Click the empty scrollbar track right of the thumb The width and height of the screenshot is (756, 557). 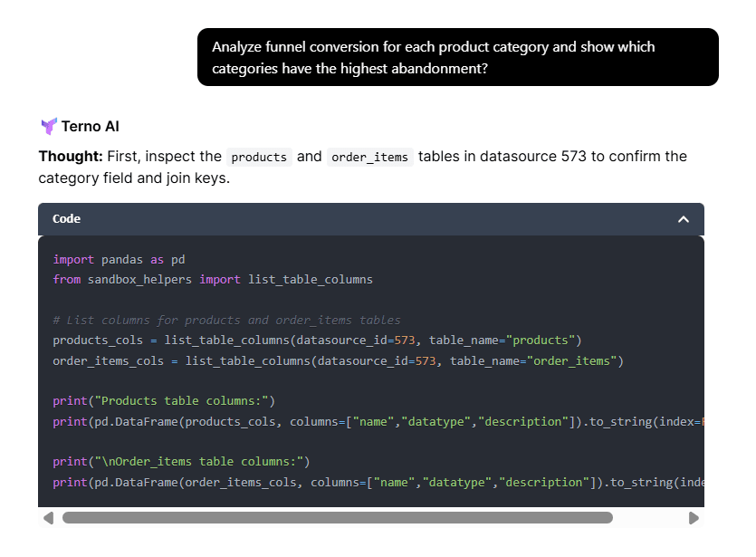point(649,518)
